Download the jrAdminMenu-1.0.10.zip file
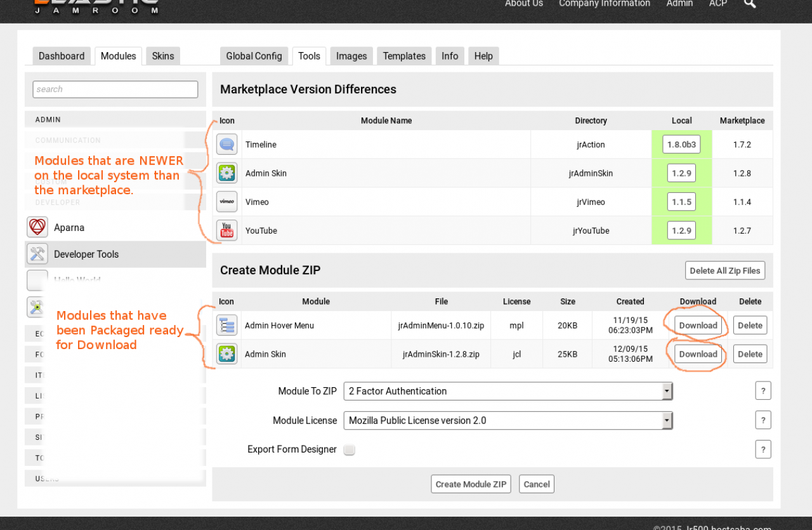This screenshot has width=812, height=530. (698, 326)
